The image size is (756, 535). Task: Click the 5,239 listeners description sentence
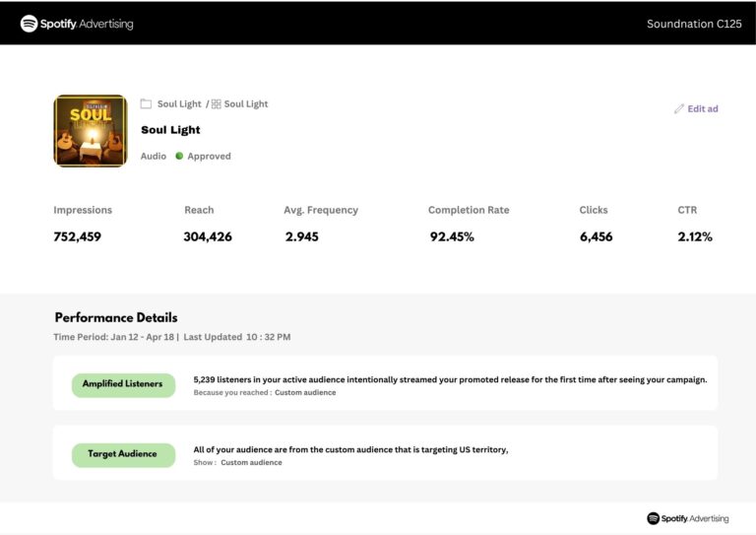point(450,379)
